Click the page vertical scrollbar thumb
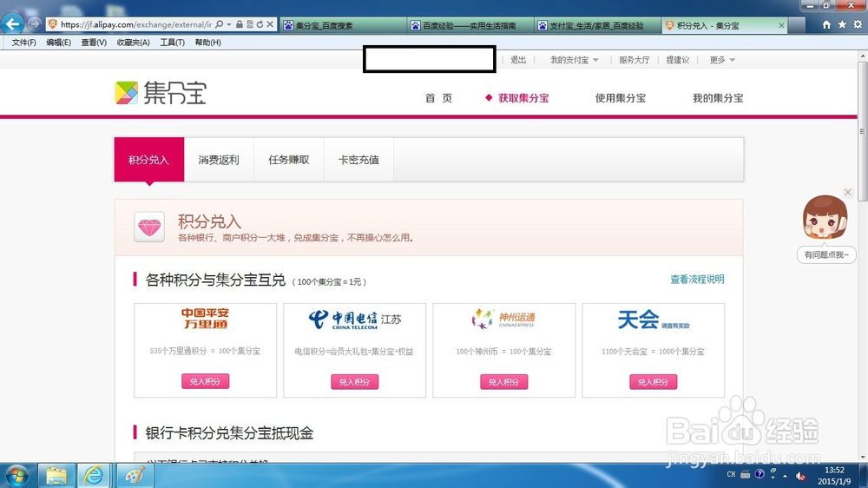 click(862, 131)
